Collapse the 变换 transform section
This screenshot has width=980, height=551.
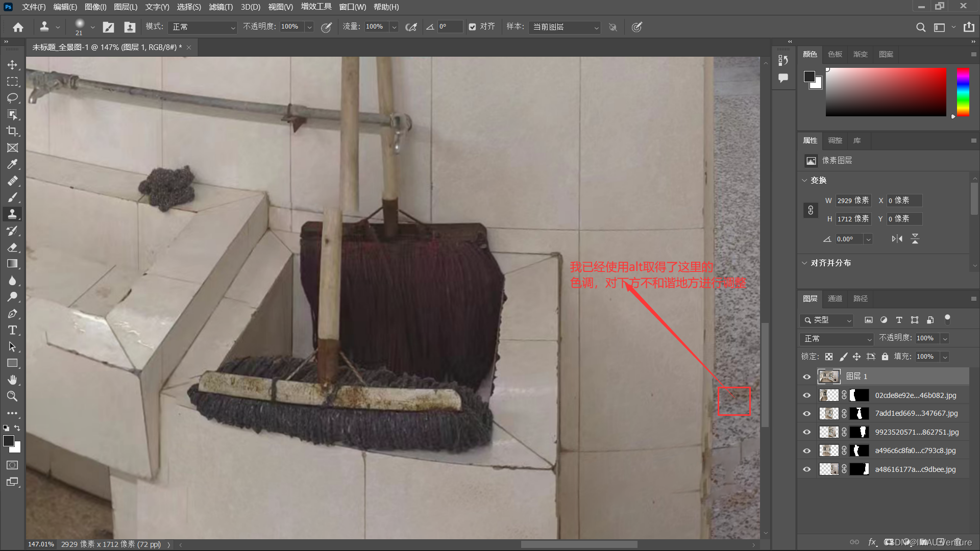[x=805, y=180]
